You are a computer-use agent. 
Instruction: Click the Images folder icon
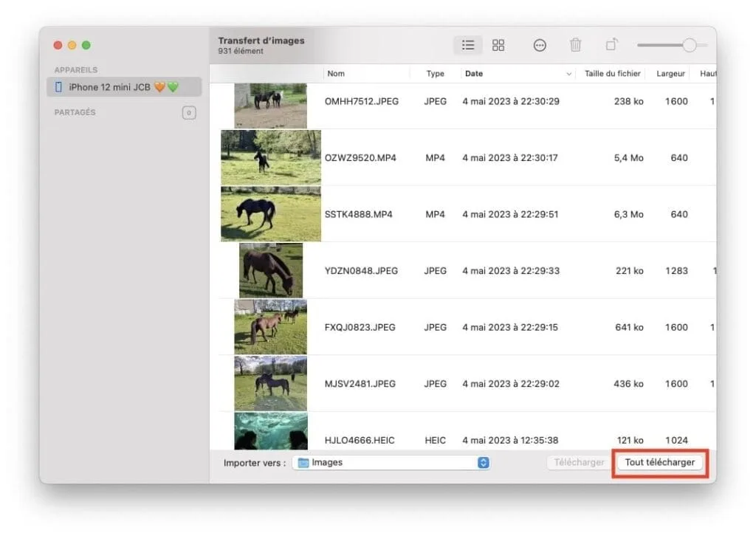303,463
